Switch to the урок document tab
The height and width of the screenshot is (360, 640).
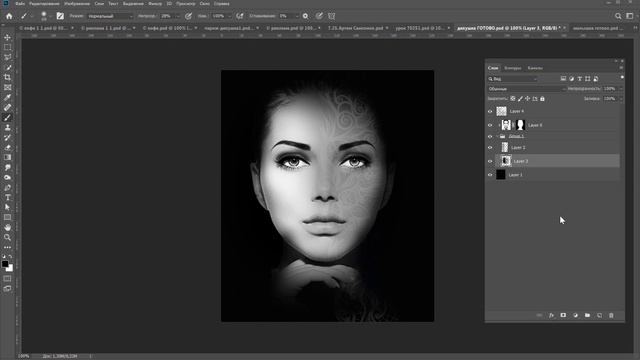pos(420,28)
